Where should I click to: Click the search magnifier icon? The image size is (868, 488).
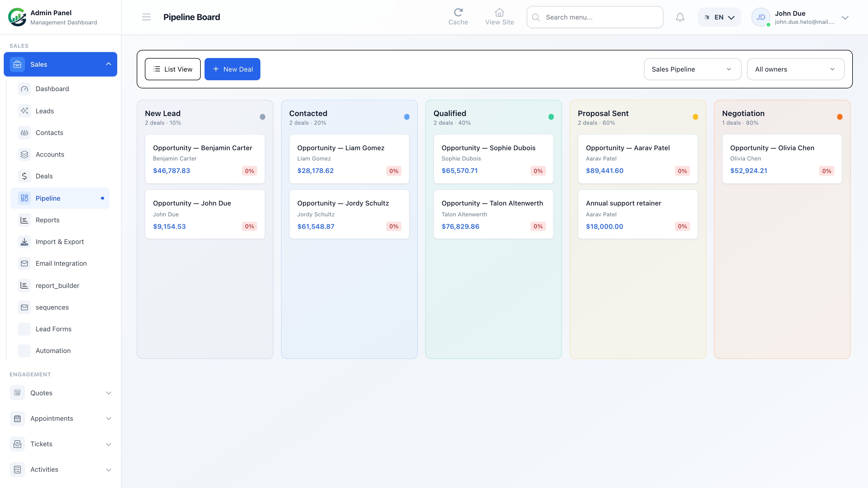pyautogui.click(x=536, y=17)
